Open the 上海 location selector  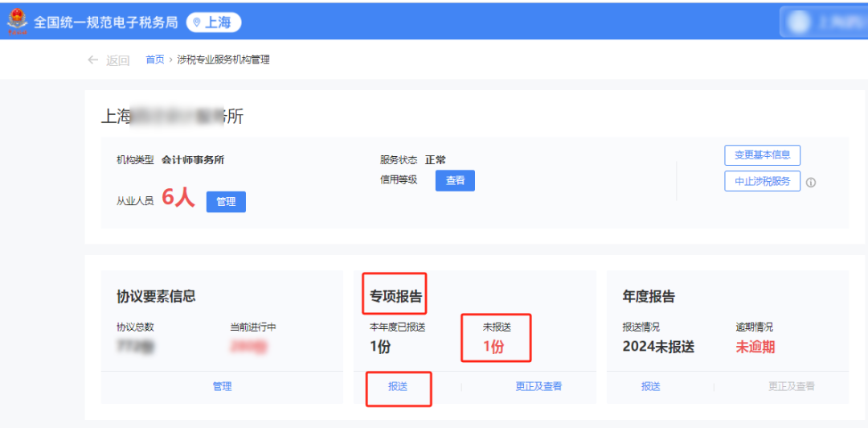point(213,23)
